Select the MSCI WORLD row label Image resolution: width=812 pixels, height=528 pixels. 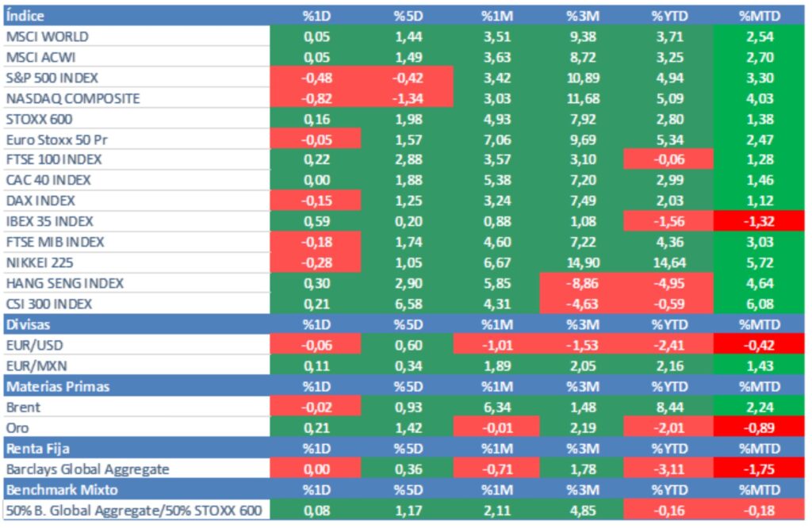pos(47,36)
